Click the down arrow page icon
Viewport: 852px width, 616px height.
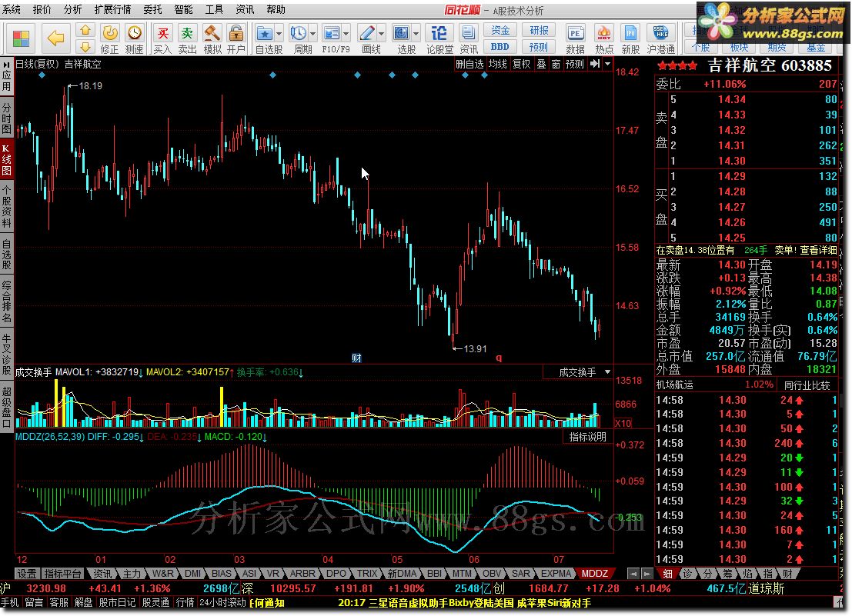click(x=85, y=47)
